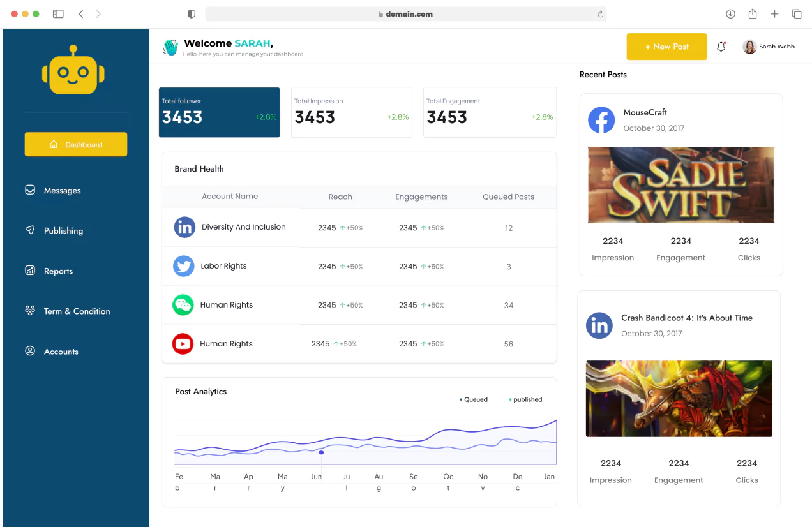
Task: Open the Crash Bandicoot 4 post title
Action: tap(688, 318)
